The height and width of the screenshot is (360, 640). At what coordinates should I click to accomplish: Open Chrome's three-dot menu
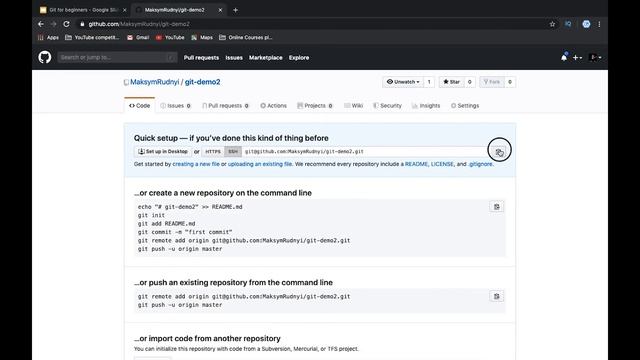coord(599,24)
